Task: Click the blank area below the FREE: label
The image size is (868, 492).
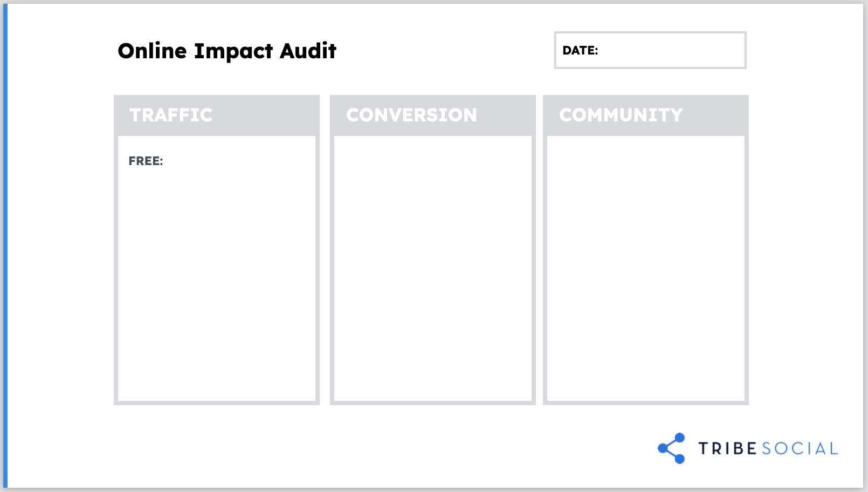Action: (x=216, y=281)
